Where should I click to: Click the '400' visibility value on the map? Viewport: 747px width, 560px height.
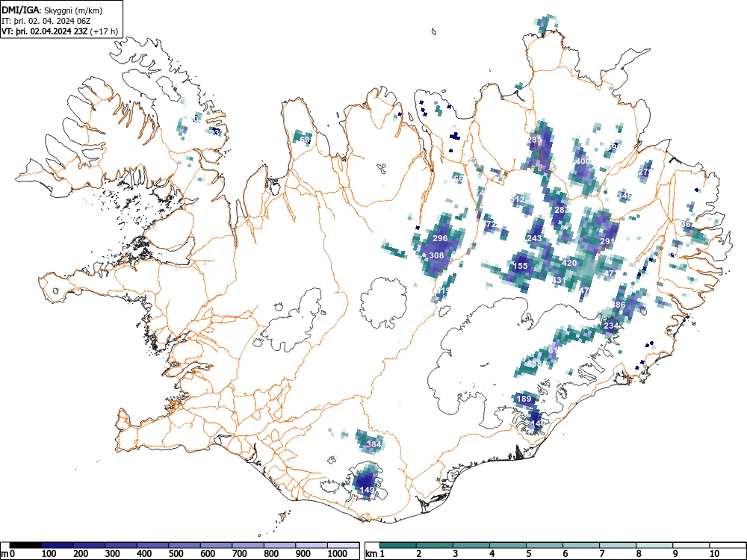[x=583, y=161]
